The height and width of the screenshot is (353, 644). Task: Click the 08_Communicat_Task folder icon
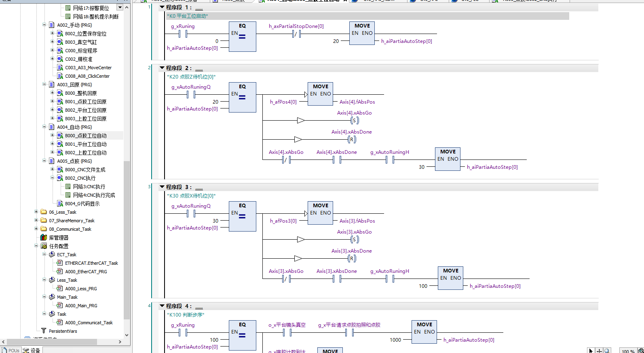44,229
